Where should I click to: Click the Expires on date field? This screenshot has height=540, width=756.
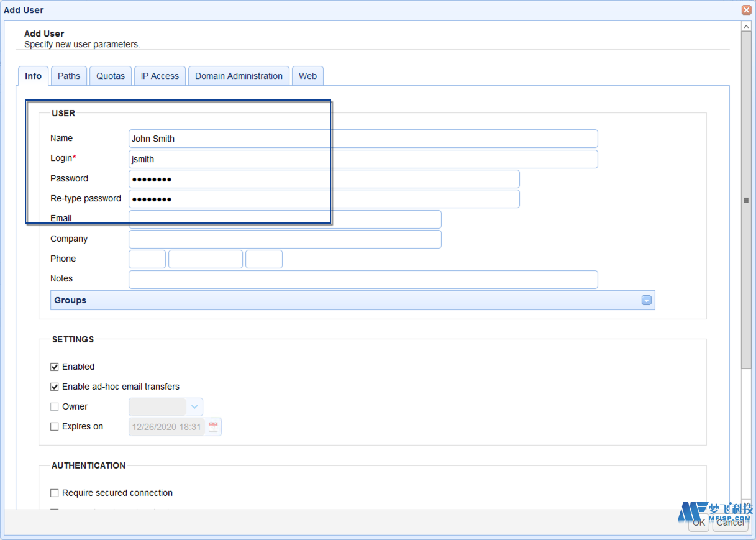click(x=167, y=427)
